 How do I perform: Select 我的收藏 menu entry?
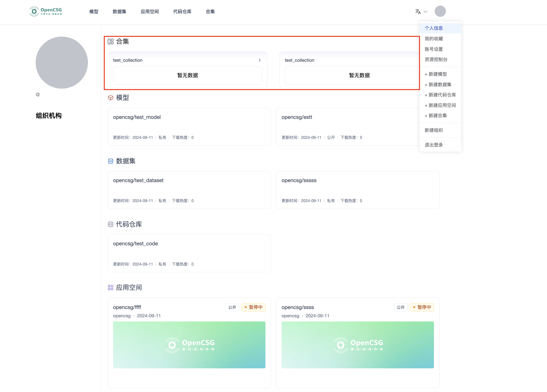click(434, 39)
